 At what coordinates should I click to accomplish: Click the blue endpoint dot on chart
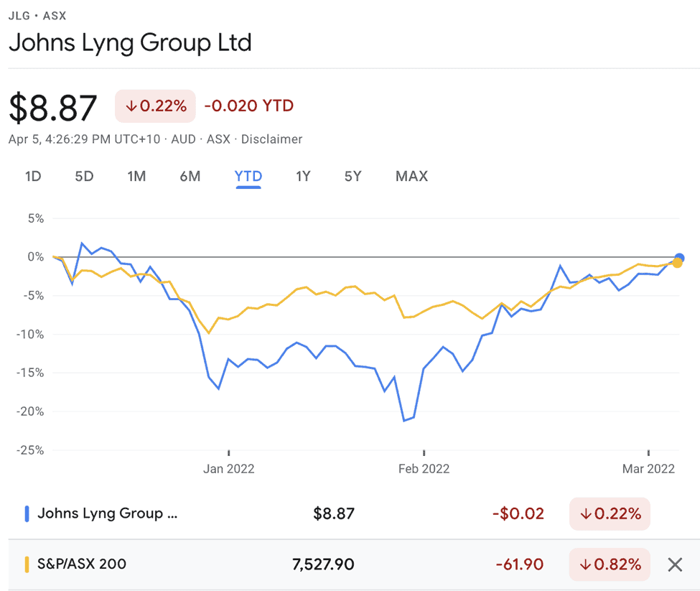[679, 258]
